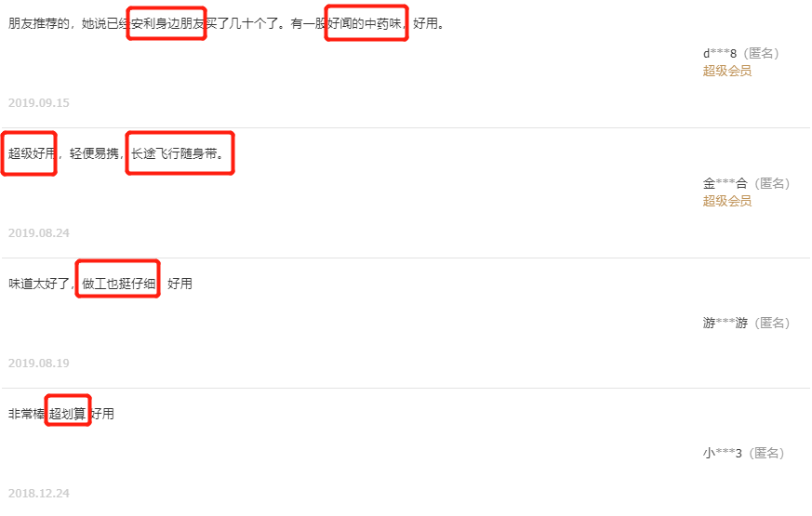Image resolution: width=812 pixels, height=516 pixels.
Task: Click 非常棒 at start of fourth review
Action: click(27, 414)
